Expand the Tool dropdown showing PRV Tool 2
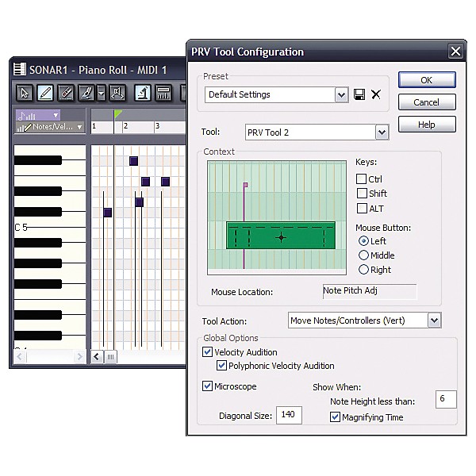The image size is (476, 476). [x=382, y=132]
